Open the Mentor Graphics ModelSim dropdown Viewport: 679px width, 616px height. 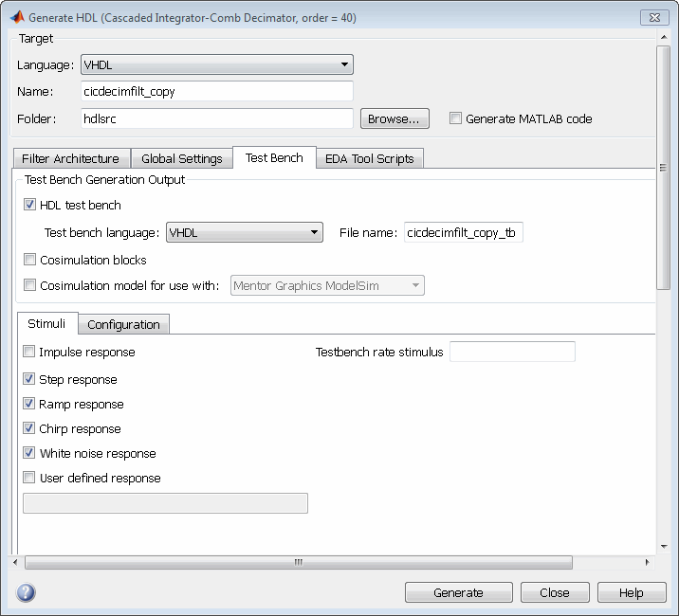(x=327, y=285)
